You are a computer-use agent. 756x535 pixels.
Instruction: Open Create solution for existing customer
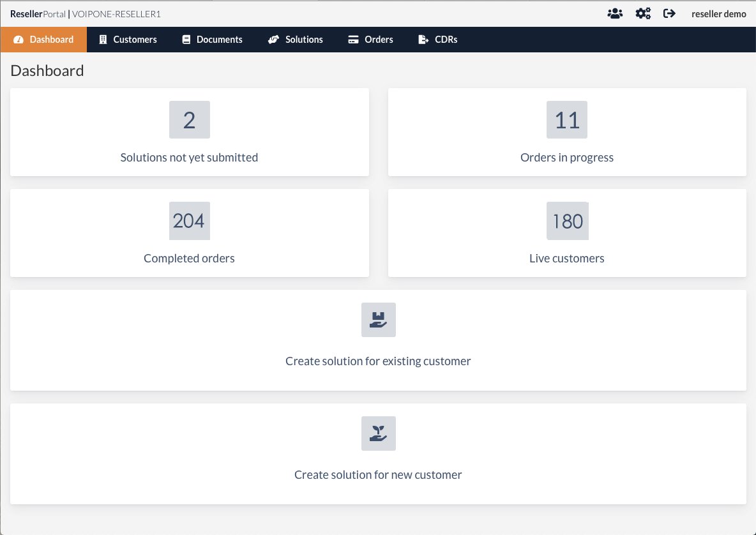click(x=378, y=361)
